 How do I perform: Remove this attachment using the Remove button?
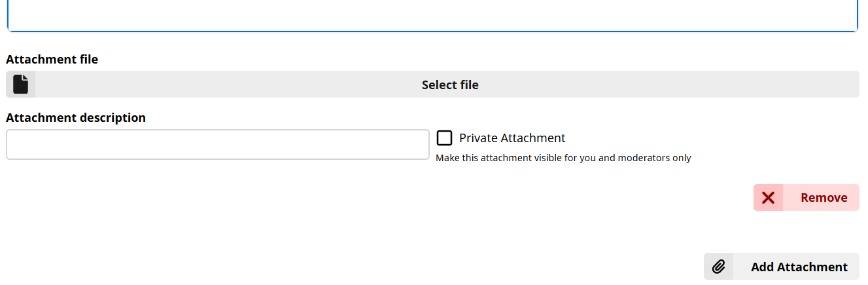(807, 198)
